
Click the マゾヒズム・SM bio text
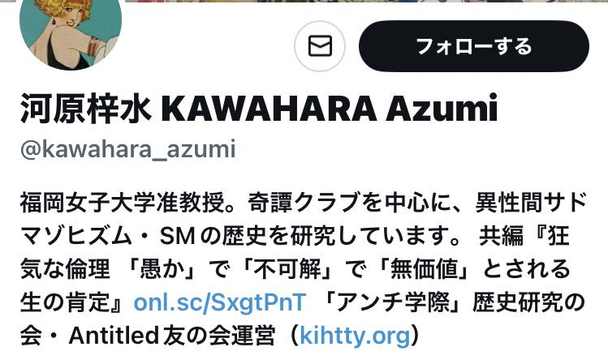[x=107, y=236]
